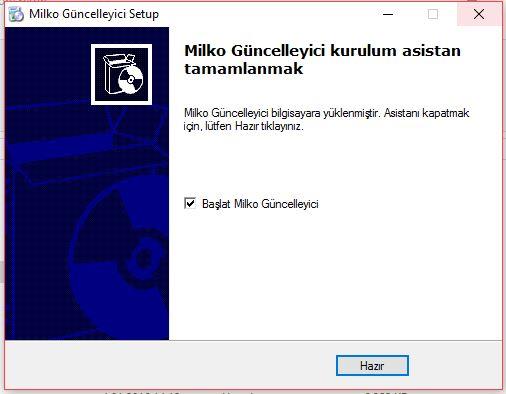Viewport: 506px width, 394px height.
Task: Click the dark blue sidebar banner image
Action: pyautogui.click(x=87, y=184)
